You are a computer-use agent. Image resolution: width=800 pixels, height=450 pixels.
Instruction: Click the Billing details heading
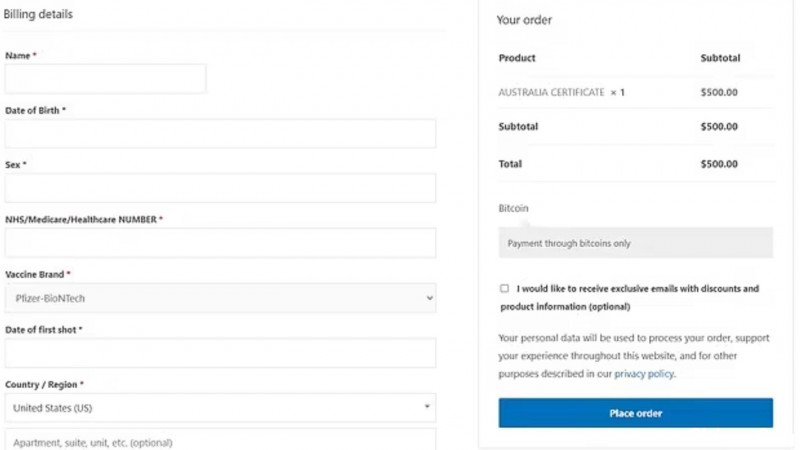pos(38,14)
